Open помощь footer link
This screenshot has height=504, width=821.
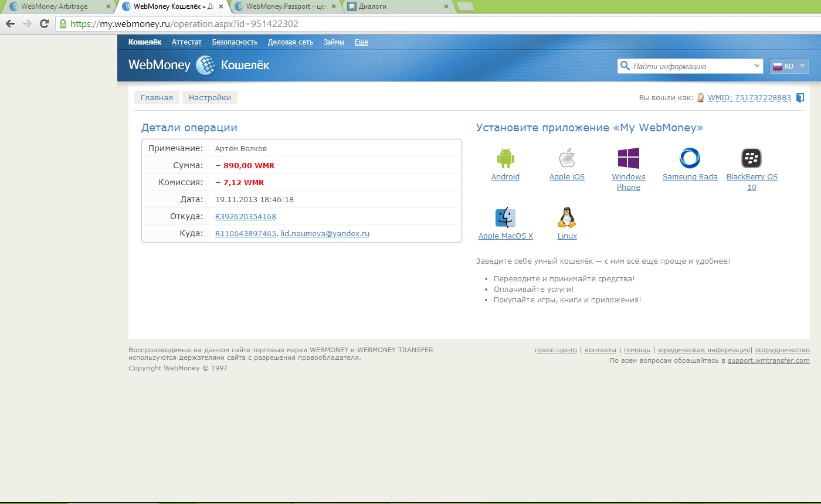point(637,350)
